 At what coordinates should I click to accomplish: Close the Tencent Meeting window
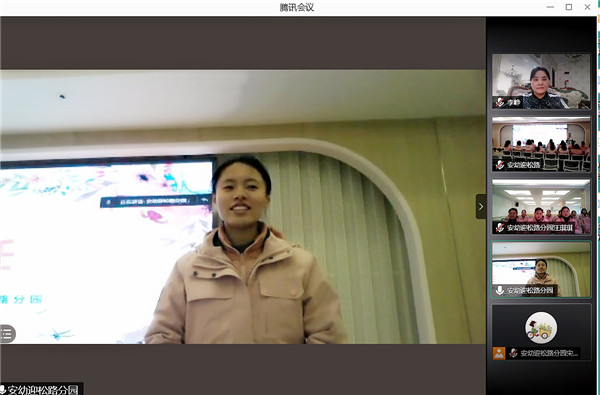587,7
